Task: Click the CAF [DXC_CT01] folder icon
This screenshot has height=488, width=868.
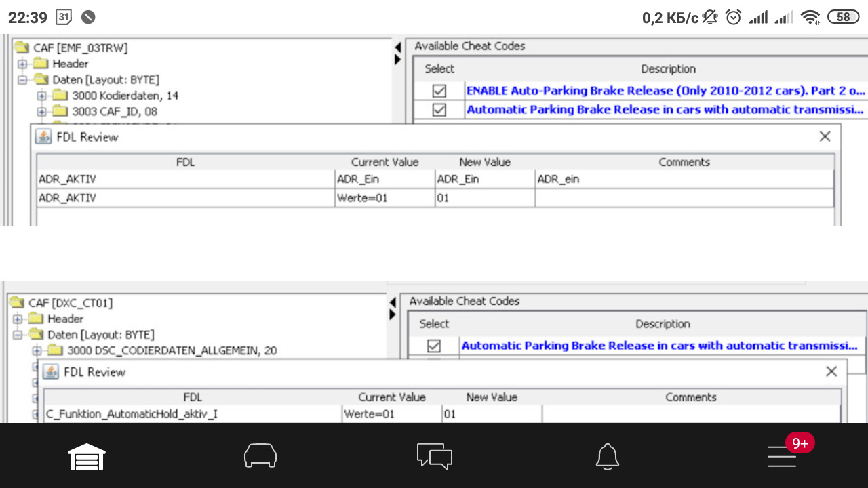Action: coord(17,303)
